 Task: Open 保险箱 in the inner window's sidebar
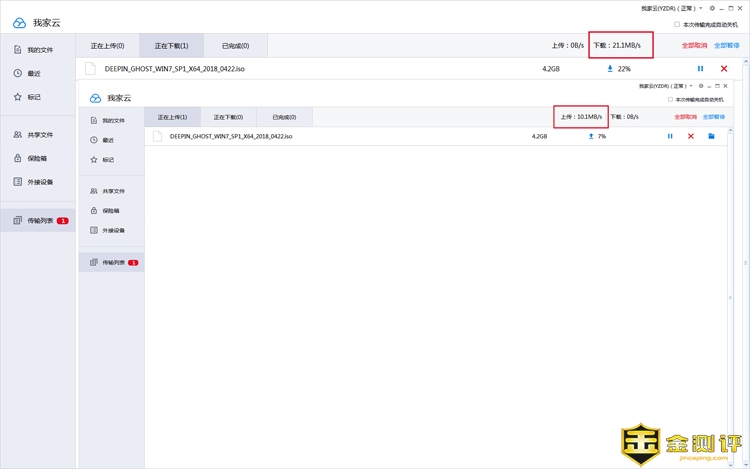point(113,211)
